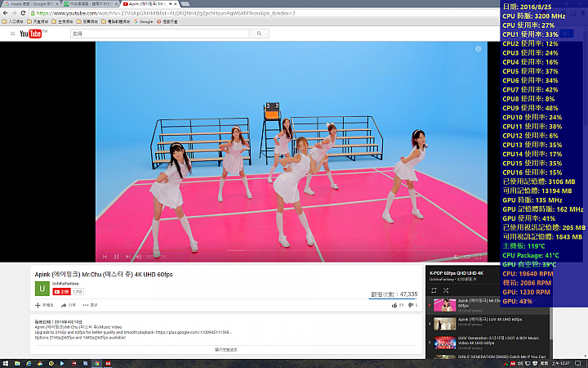Open the Windows Start button
Screen dimensions: 588x368
click(6, 363)
